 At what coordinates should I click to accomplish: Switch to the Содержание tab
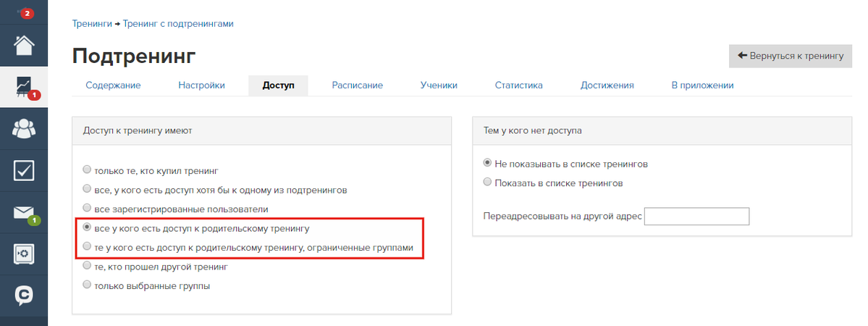113,85
